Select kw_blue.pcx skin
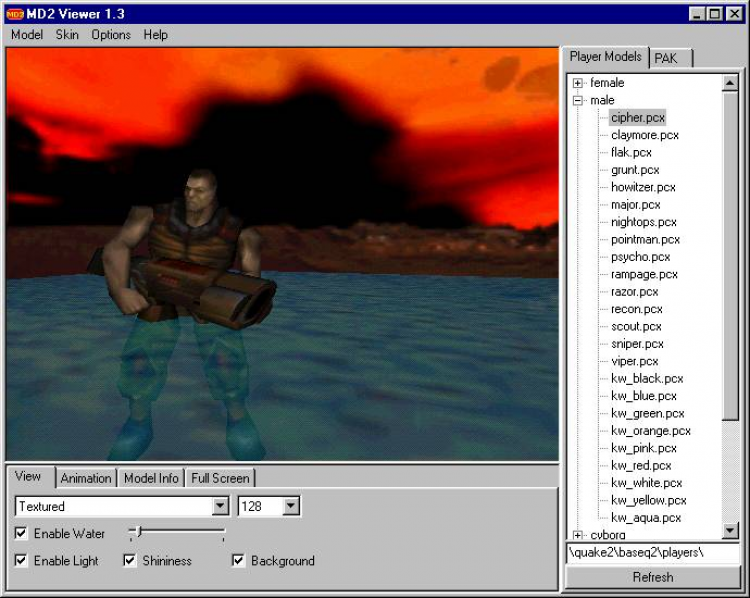This screenshot has width=750, height=598. [644, 396]
